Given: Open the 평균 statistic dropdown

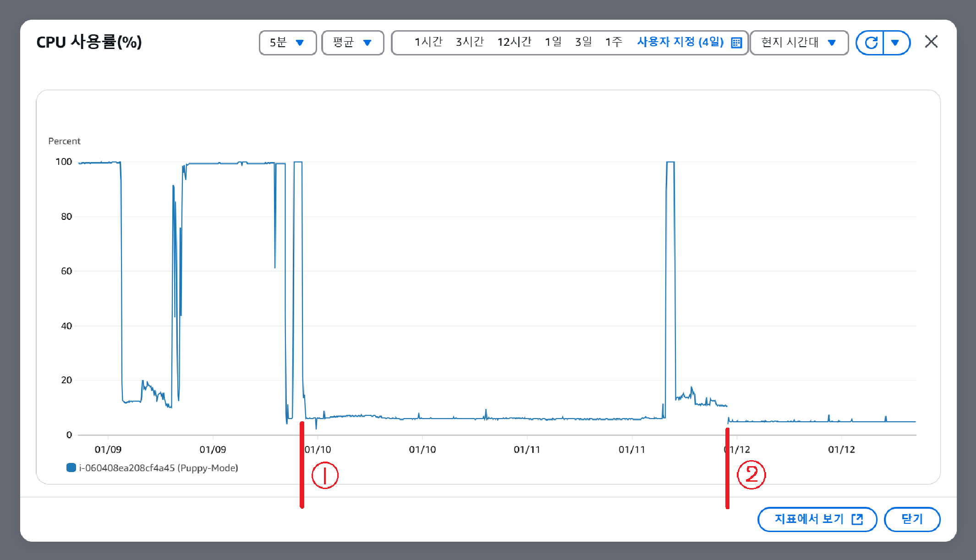Looking at the screenshot, I should (x=352, y=43).
